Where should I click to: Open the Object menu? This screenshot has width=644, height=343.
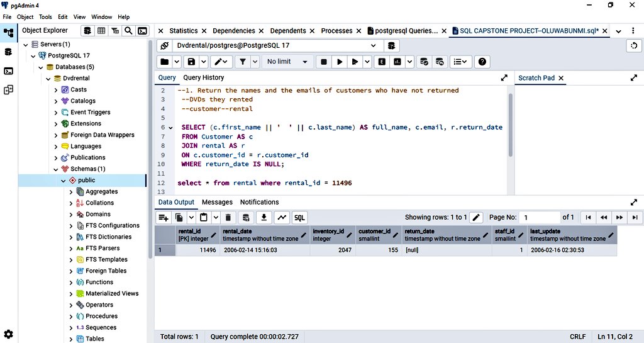point(25,17)
